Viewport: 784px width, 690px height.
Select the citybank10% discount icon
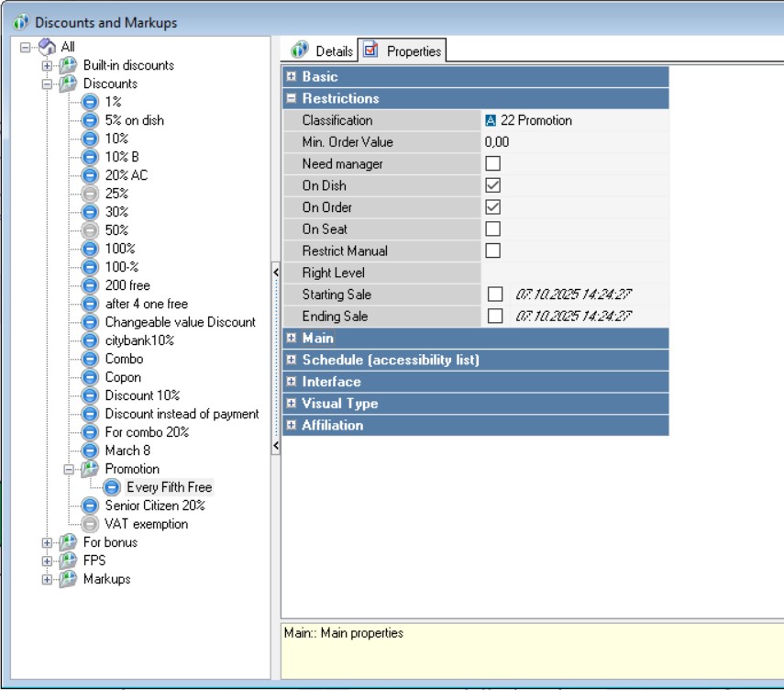(x=90, y=340)
